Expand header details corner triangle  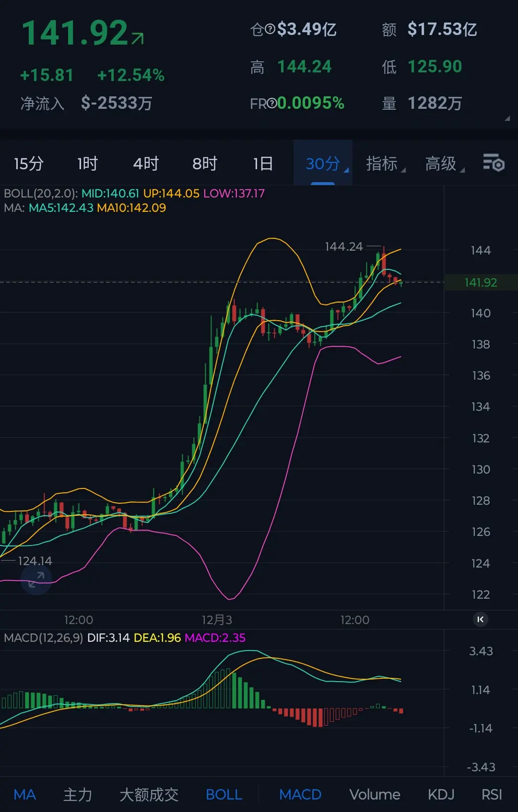tap(507, 118)
